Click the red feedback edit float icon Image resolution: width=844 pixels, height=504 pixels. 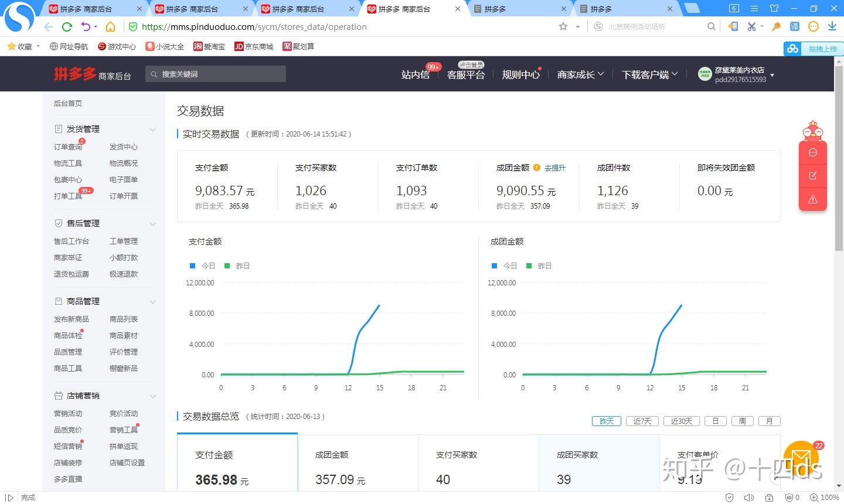(x=813, y=176)
